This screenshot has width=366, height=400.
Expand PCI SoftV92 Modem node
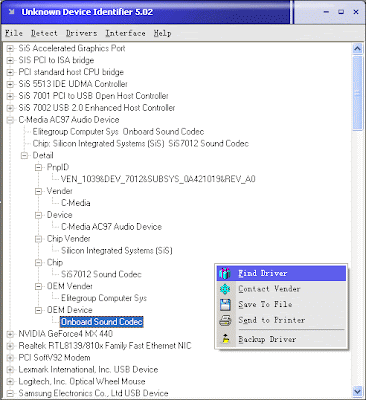click(x=10, y=358)
